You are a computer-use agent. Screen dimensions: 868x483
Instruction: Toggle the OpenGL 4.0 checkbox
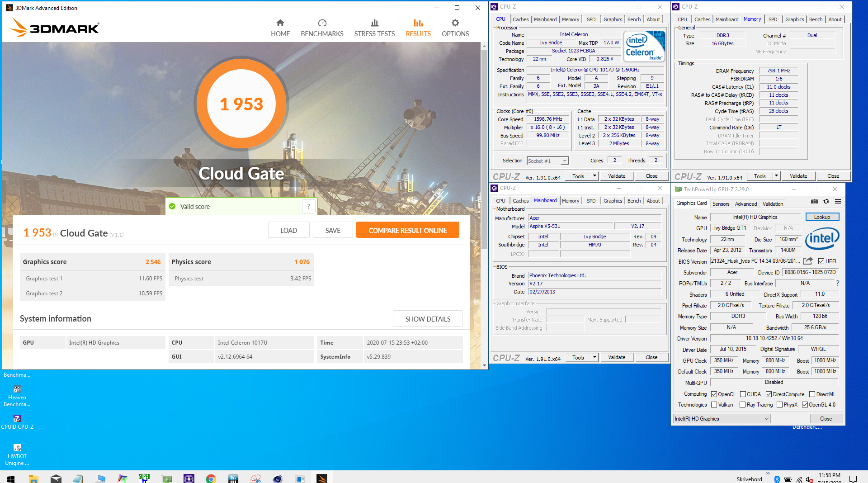(805, 405)
